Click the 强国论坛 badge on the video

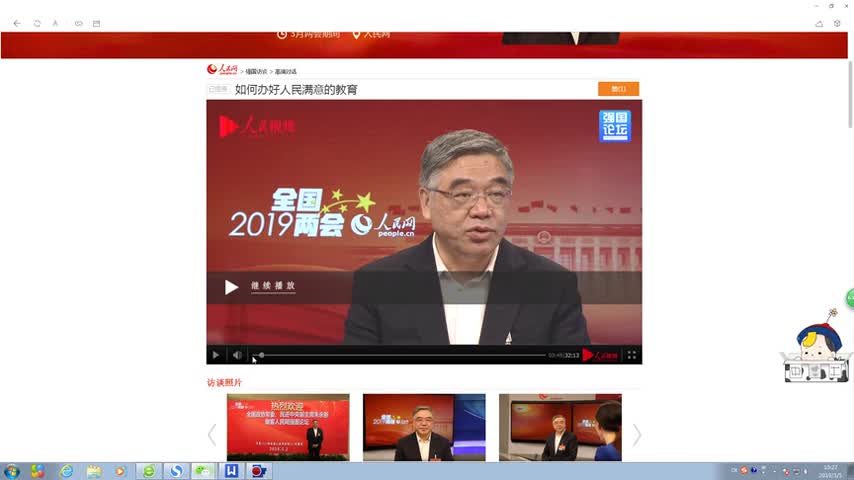pyautogui.click(x=615, y=126)
